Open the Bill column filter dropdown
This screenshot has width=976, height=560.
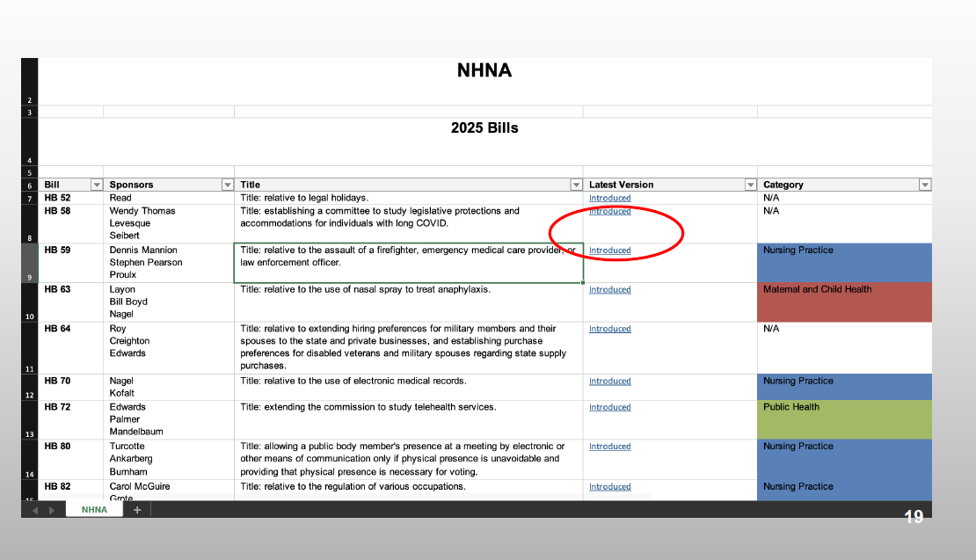[x=97, y=185]
